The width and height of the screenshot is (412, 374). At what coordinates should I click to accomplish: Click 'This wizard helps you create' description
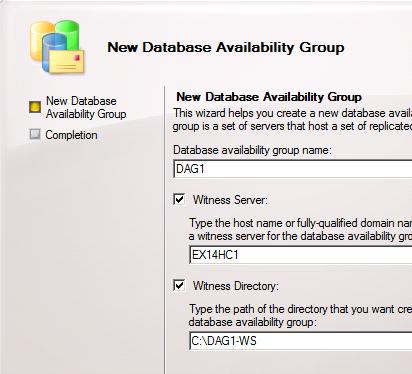point(292,120)
